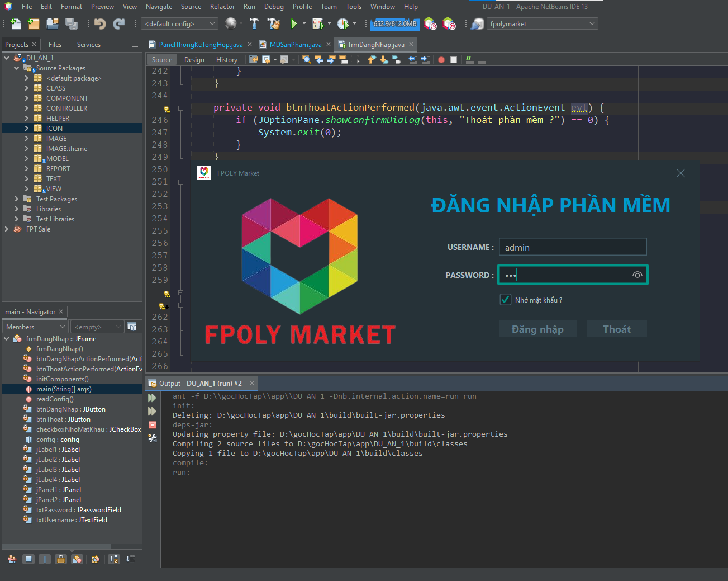728x581 pixels.
Task: Switch to the Design view
Action: [194, 59]
